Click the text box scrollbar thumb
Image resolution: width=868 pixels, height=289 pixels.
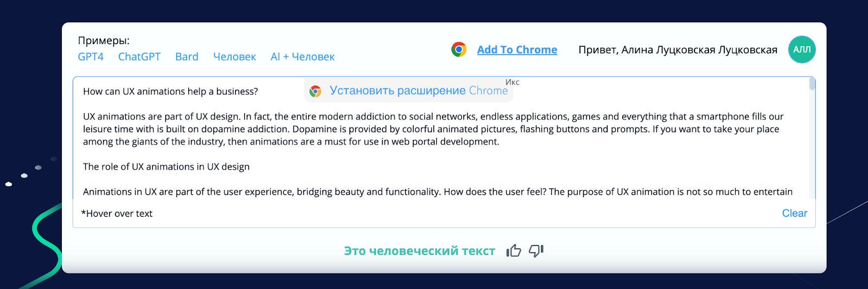[812, 84]
